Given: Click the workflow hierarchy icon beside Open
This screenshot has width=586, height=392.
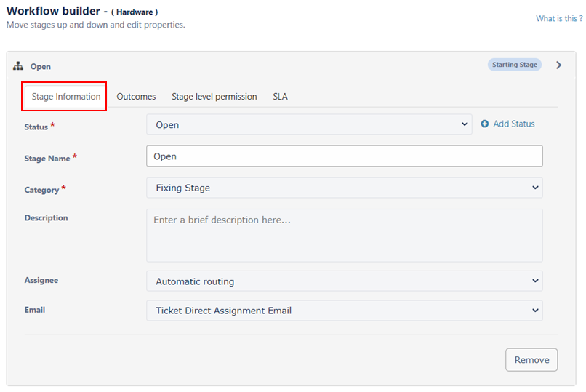Looking at the screenshot, I should (18, 66).
